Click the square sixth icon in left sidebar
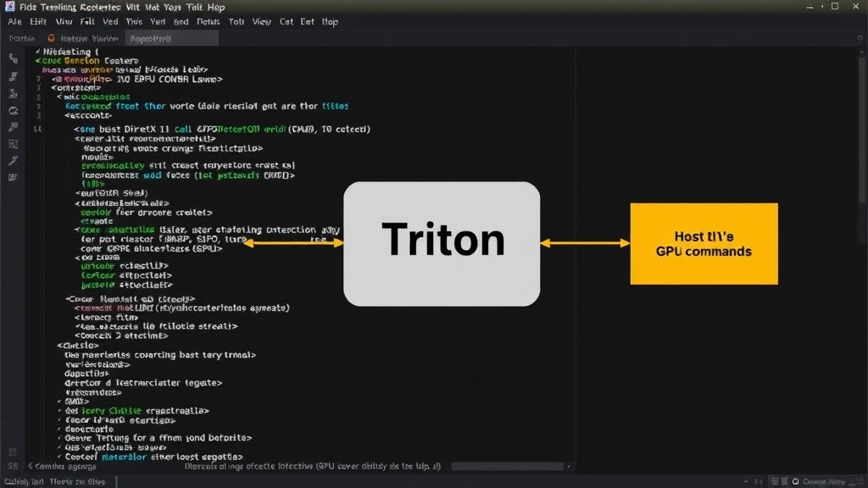Image resolution: width=868 pixels, height=488 pixels. 14,144
